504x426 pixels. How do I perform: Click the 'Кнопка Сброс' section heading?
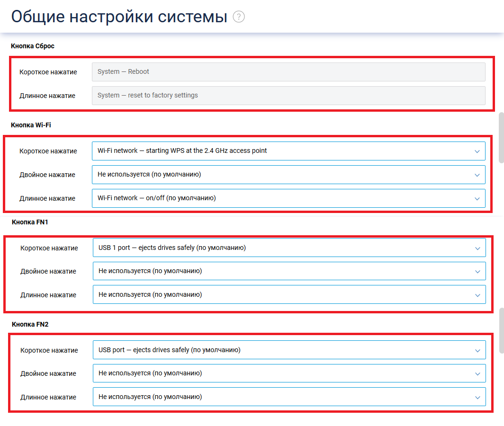(33, 46)
